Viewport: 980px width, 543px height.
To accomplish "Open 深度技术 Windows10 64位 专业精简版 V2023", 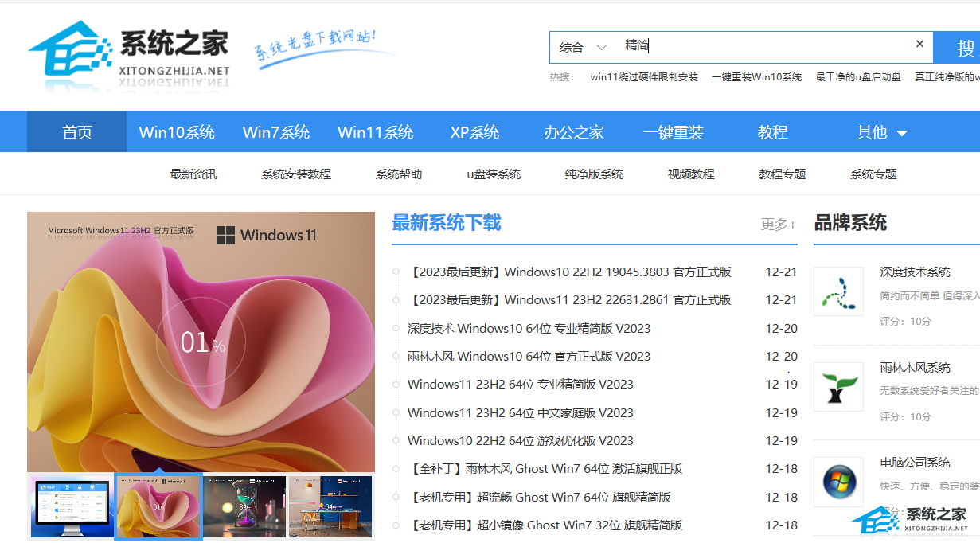I will [x=529, y=328].
